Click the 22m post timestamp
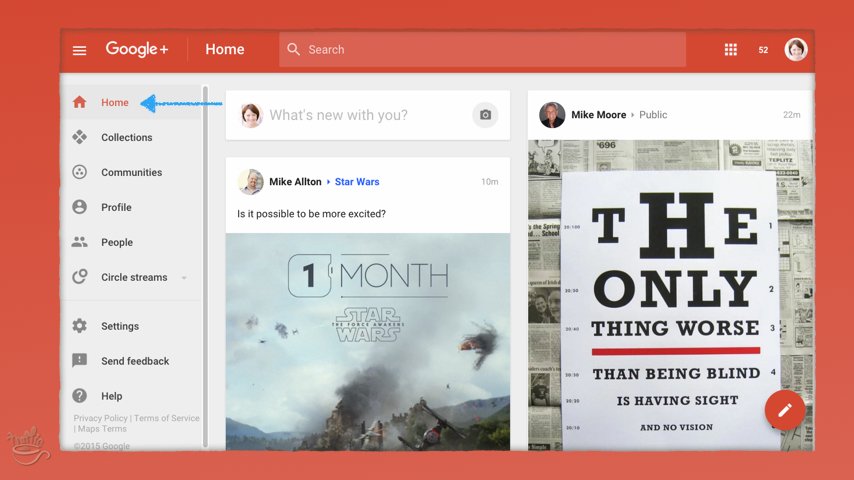Image resolution: width=854 pixels, height=480 pixels. (x=791, y=115)
